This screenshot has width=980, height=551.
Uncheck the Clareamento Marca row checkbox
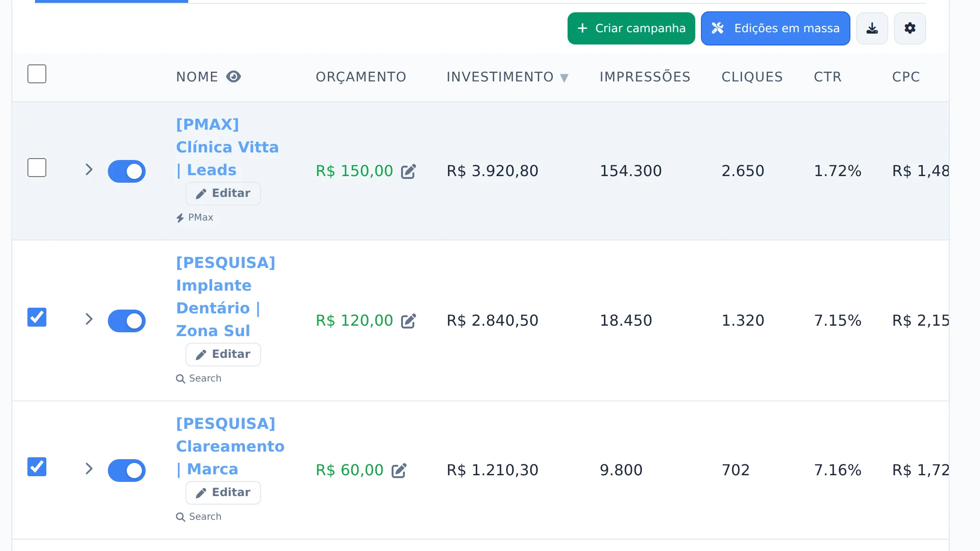pyautogui.click(x=37, y=467)
